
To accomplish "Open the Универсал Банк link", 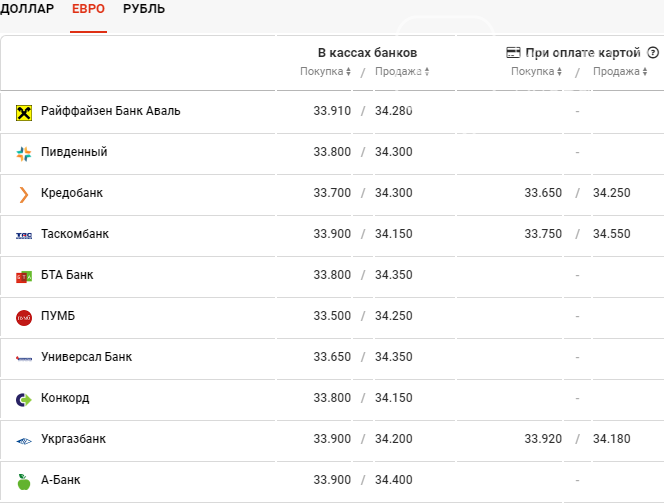I will pyautogui.click(x=86, y=357).
